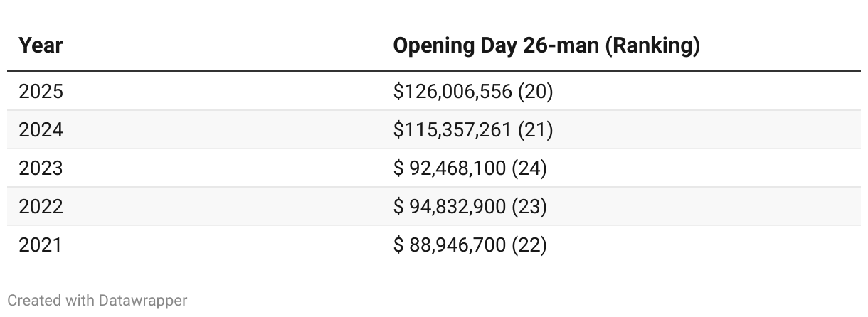Click the $126,006,556 (20) payroll value
868x317 pixels.
[473, 92]
